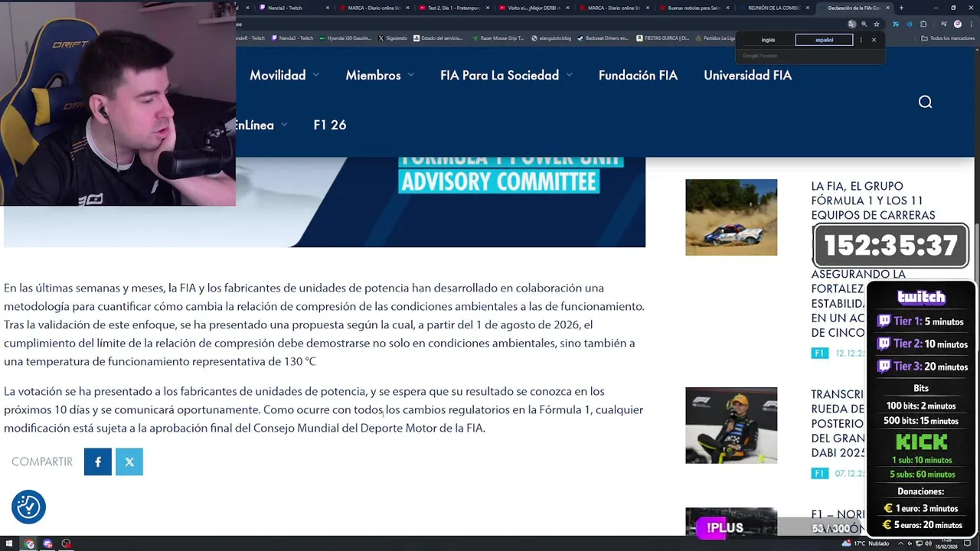Open the rally car article thumbnail

tap(731, 217)
